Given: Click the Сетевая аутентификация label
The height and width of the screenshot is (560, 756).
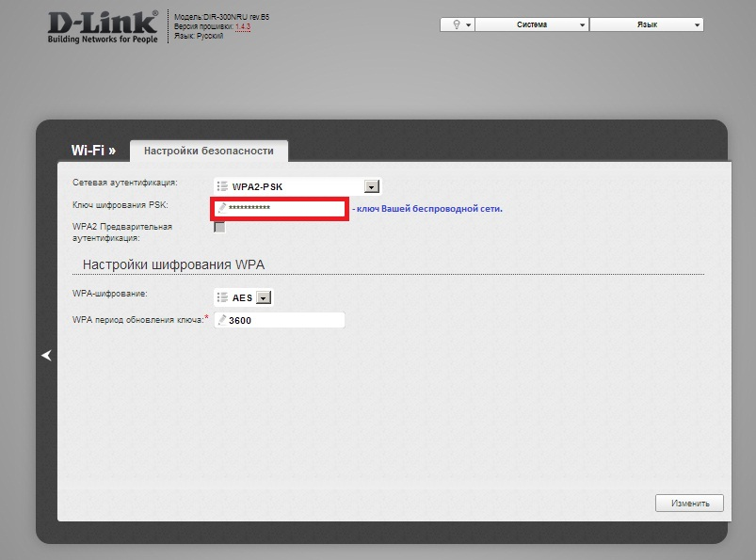Looking at the screenshot, I should coord(125,183).
